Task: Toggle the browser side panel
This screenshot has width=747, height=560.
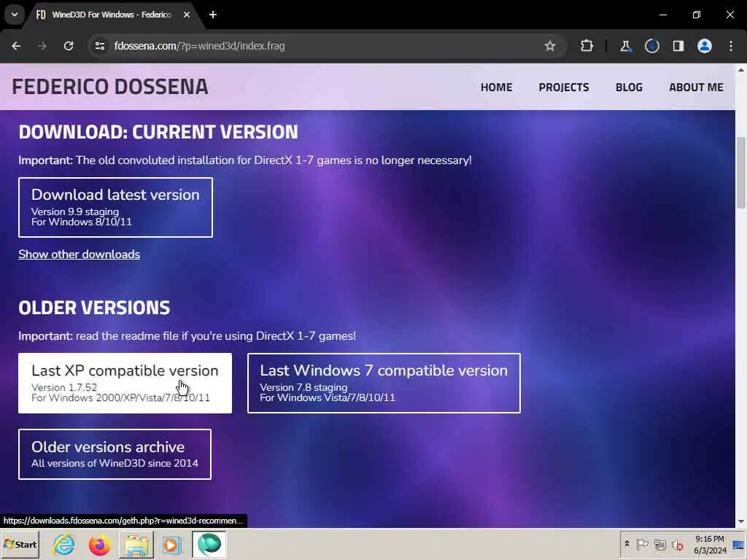Action: [x=678, y=46]
